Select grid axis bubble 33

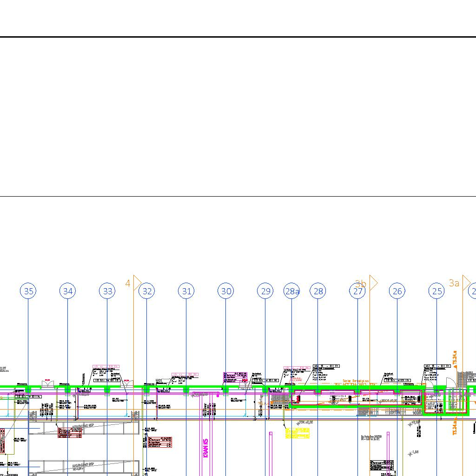[x=107, y=291]
